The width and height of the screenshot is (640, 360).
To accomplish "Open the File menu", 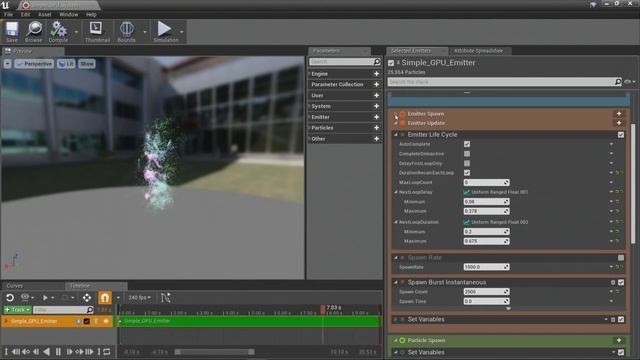I will tap(8, 14).
